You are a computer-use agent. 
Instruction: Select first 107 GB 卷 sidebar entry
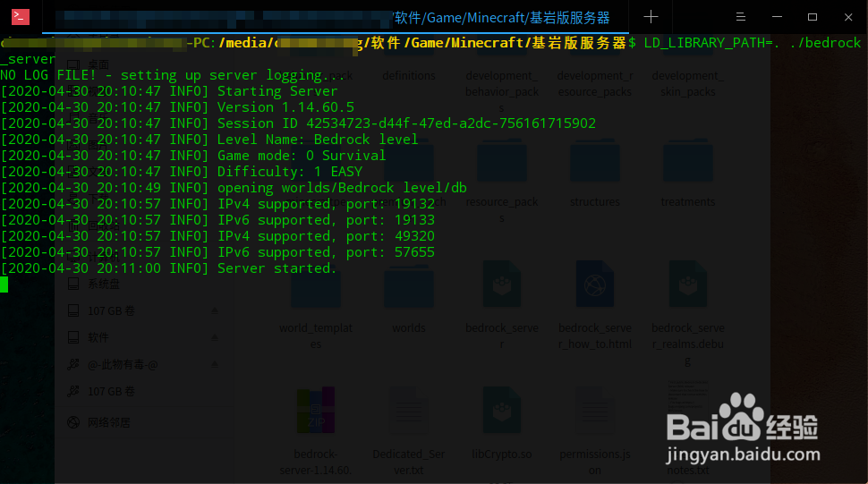point(111,310)
